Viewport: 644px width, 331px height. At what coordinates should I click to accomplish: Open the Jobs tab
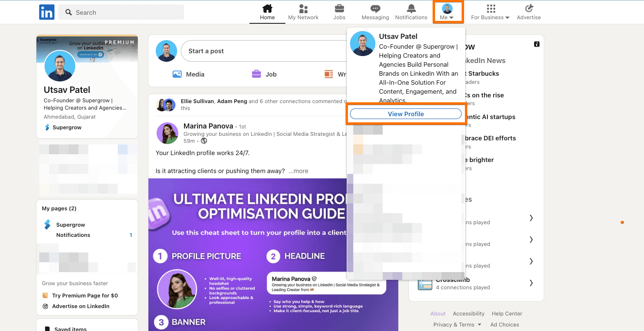[x=339, y=12]
